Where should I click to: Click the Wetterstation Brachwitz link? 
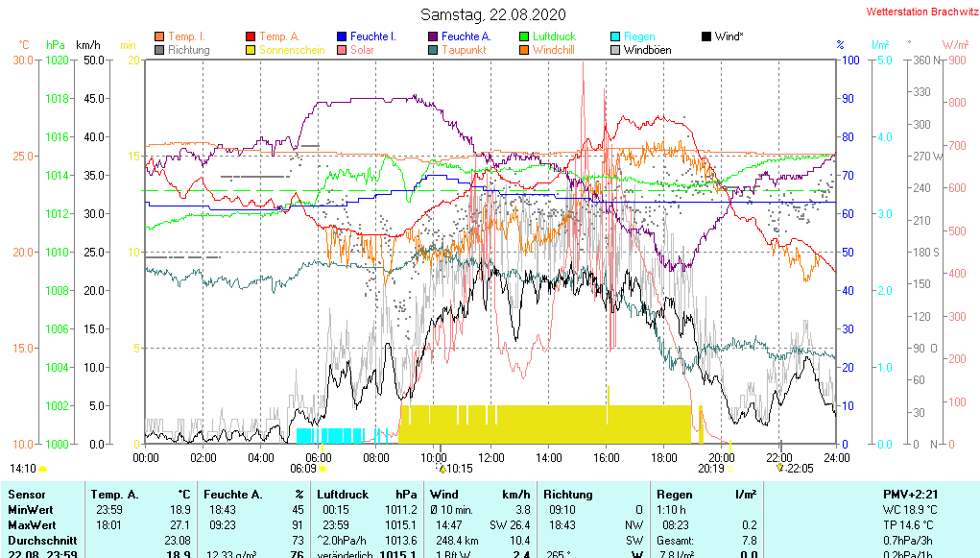916,12
